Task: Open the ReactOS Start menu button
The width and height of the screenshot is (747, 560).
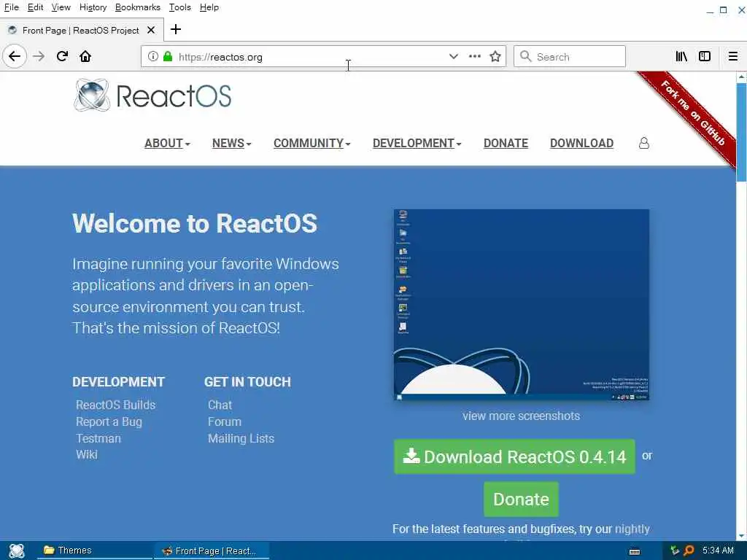Action: [x=17, y=551]
